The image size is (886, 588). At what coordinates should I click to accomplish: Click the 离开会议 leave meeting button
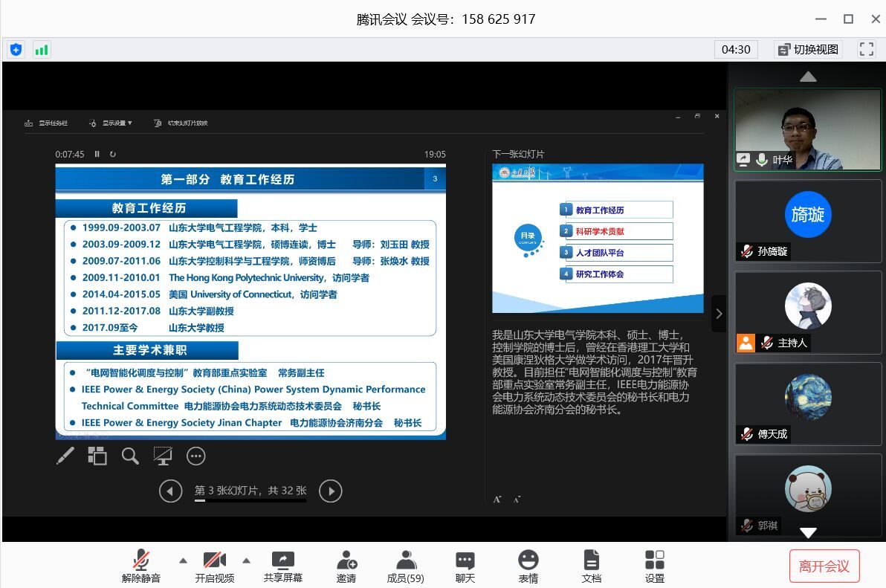[x=824, y=566]
